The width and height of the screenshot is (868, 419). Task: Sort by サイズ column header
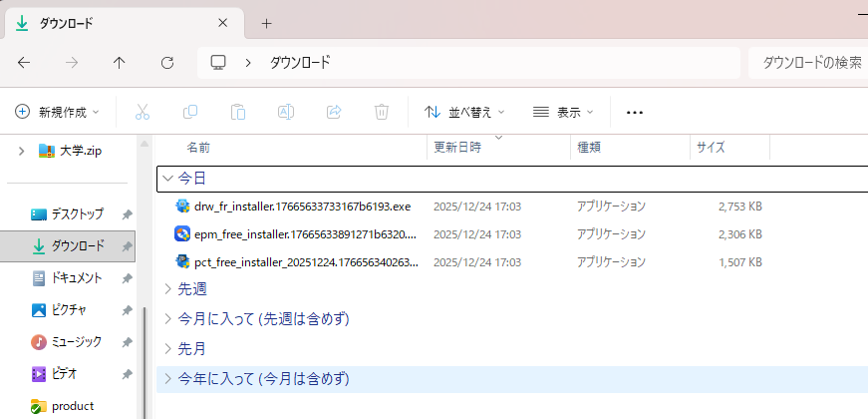711,148
